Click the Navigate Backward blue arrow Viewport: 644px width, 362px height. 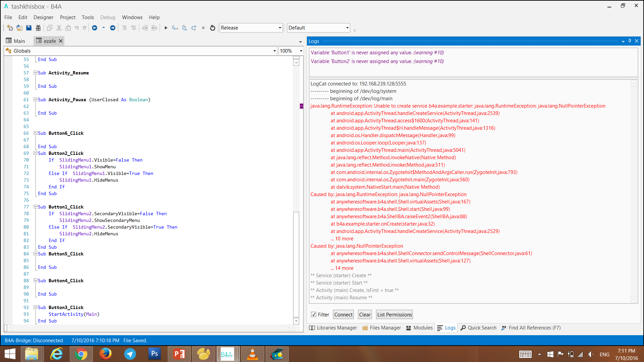click(95, 28)
